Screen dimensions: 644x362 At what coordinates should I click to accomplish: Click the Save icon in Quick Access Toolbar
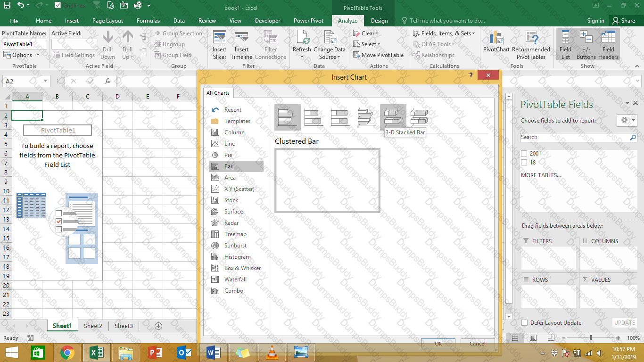[x=7, y=5]
